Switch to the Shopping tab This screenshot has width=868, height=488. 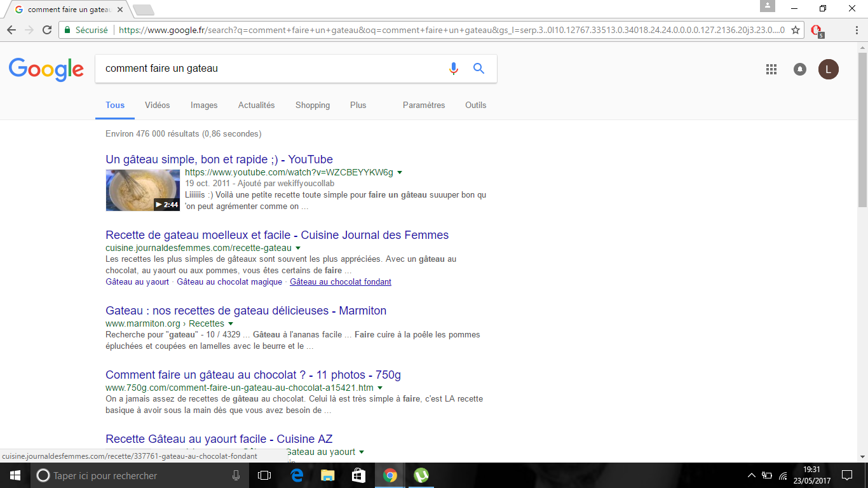coord(313,105)
